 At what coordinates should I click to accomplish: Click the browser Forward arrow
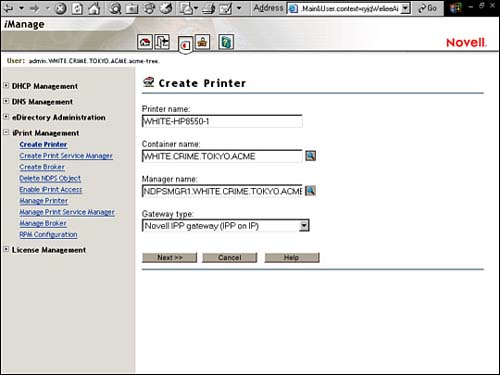[35, 8]
